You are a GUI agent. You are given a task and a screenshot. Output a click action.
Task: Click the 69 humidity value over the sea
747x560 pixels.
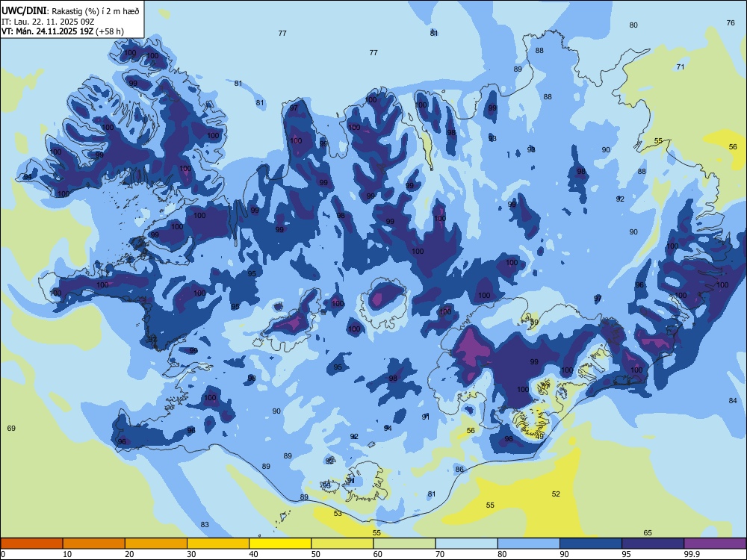click(x=11, y=428)
